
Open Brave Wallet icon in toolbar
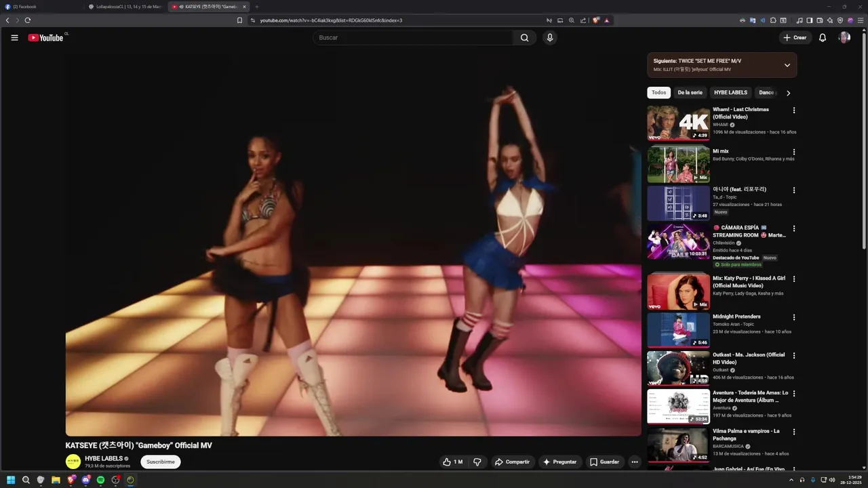point(820,20)
